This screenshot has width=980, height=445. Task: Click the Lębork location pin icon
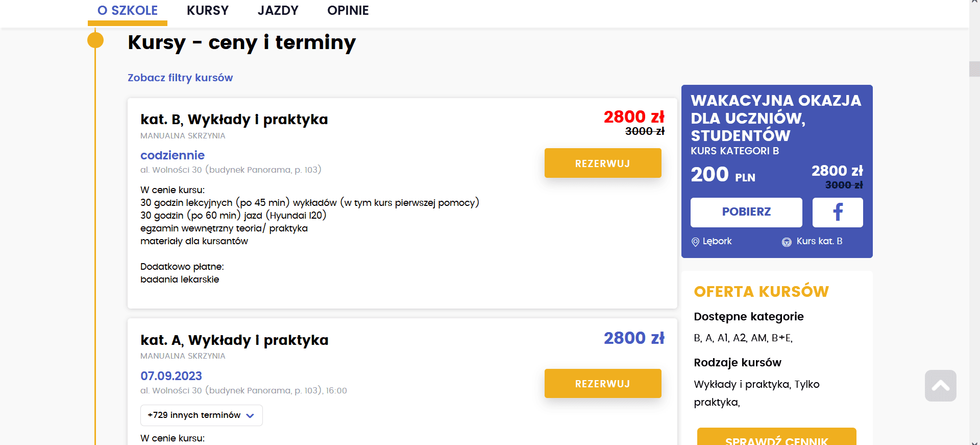695,242
